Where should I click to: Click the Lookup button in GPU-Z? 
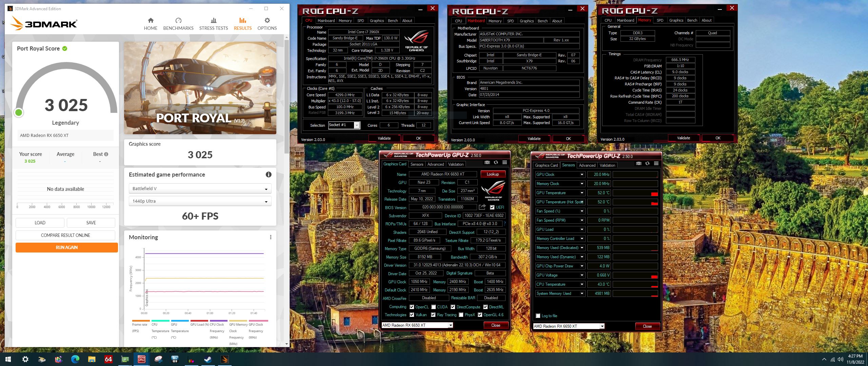493,174
